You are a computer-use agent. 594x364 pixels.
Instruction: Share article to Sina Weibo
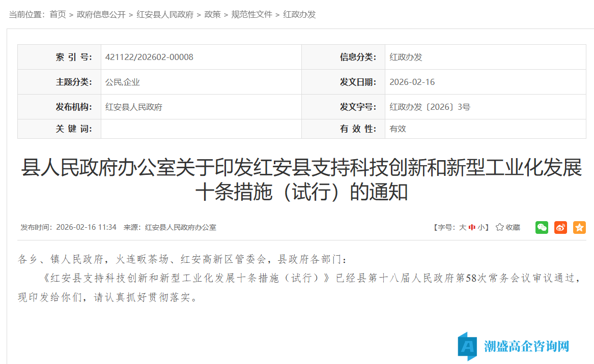point(560,227)
